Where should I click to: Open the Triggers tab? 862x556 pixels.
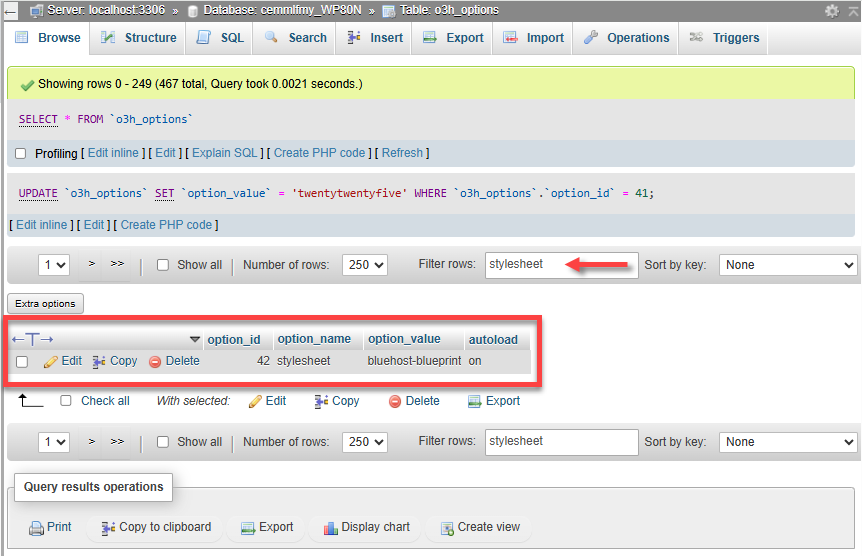pyautogui.click(x=724, y=38)
